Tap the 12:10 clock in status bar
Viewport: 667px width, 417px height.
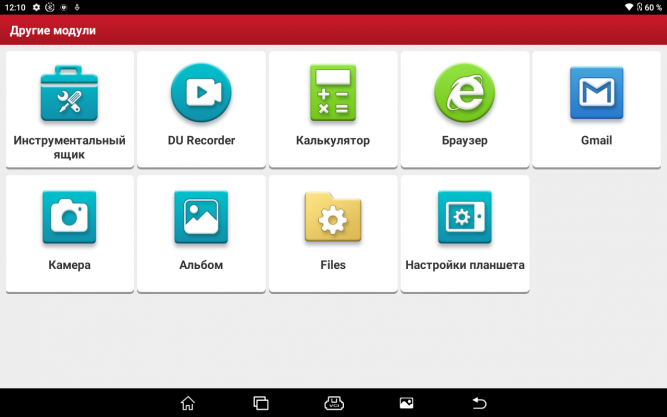(x=15, y=7)
